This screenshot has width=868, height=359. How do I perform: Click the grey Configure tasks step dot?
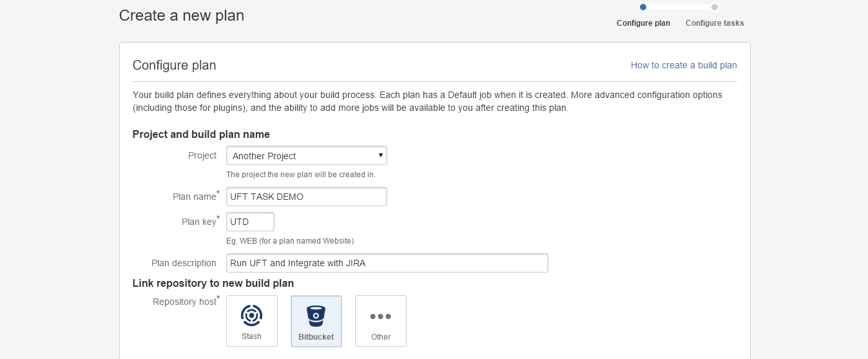click(715, 7)
